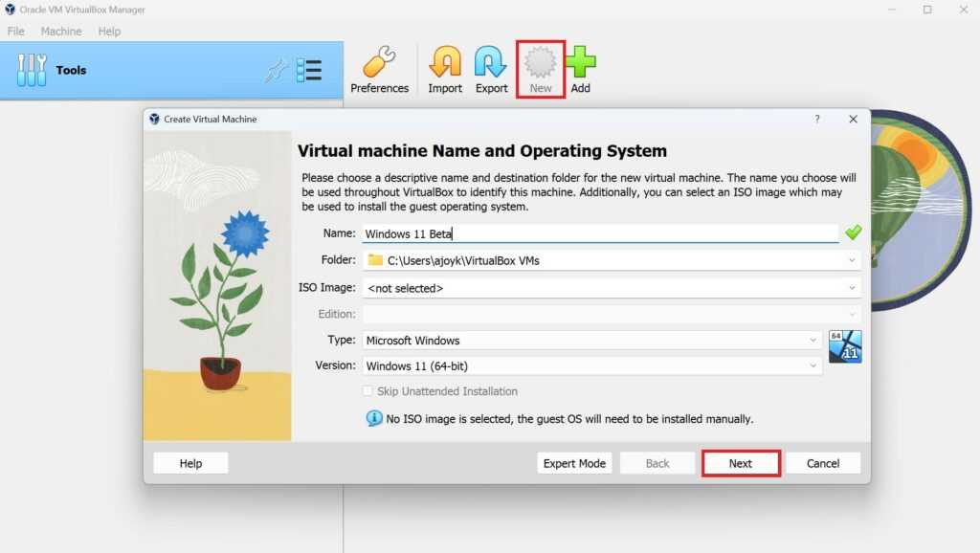Click the info icon beside No ISO message

(x=374, y=418)
